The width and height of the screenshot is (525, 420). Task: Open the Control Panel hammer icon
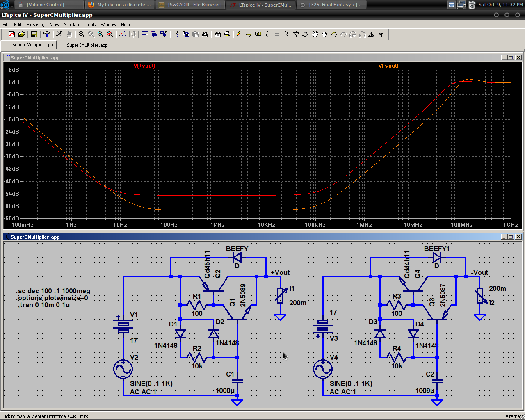[47, 34]
